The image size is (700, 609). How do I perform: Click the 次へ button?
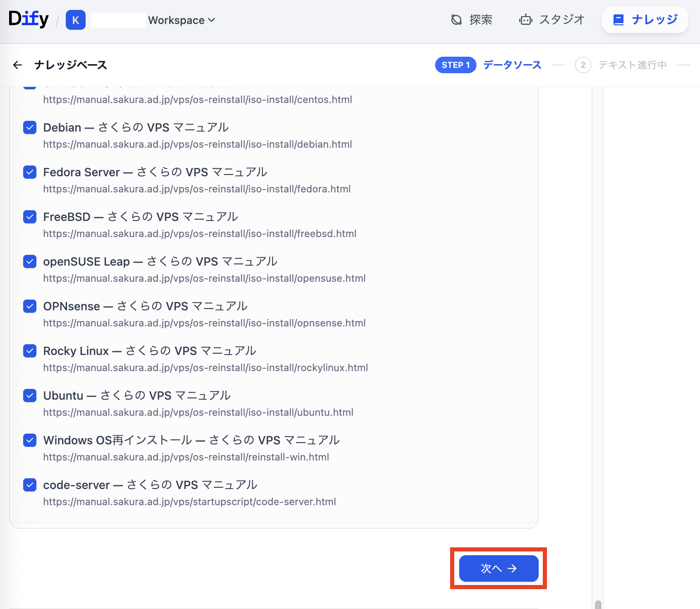coord(499,568)
